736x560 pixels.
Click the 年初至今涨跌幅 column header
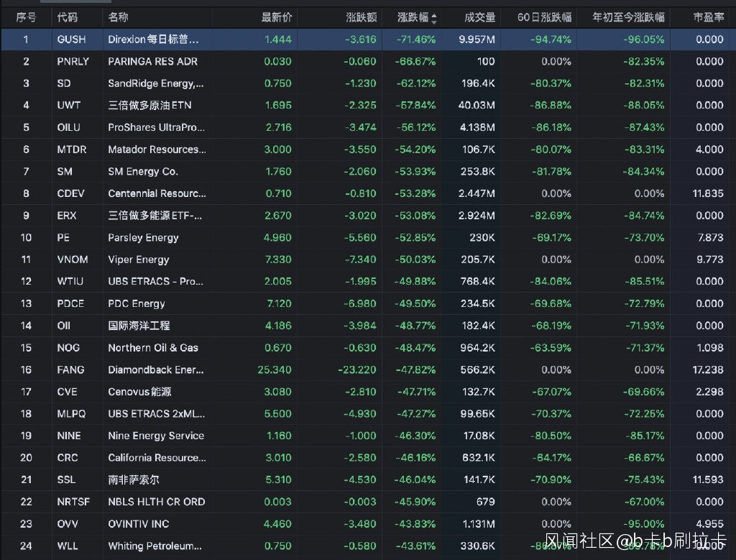628,17
